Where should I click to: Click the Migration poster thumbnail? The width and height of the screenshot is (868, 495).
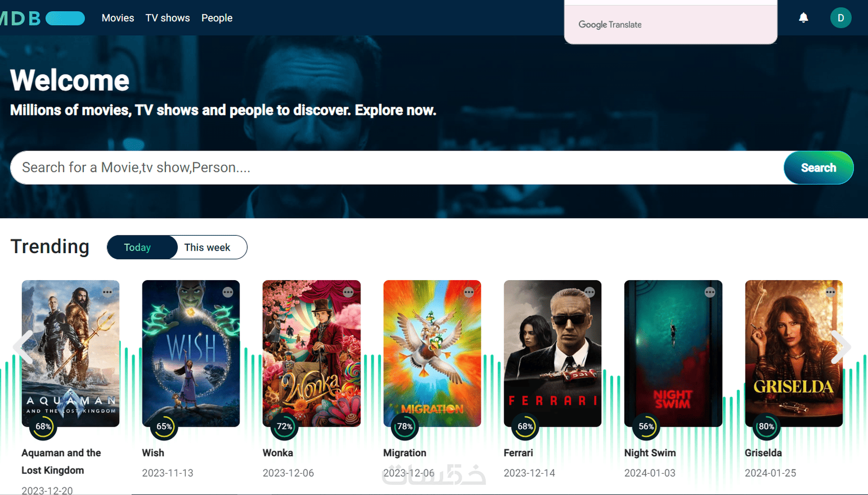(x=432, y=353)
